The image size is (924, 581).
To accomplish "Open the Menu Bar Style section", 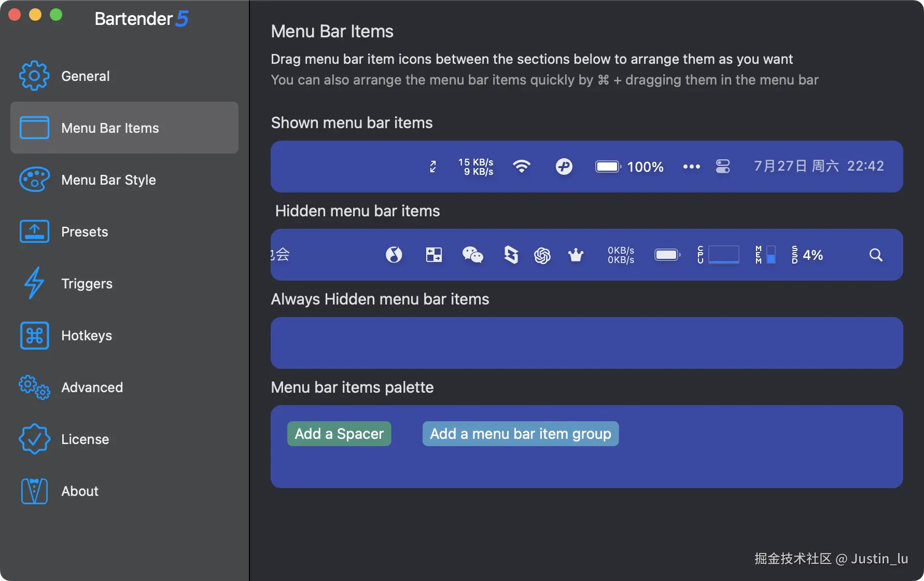I will tap(108, 180).
